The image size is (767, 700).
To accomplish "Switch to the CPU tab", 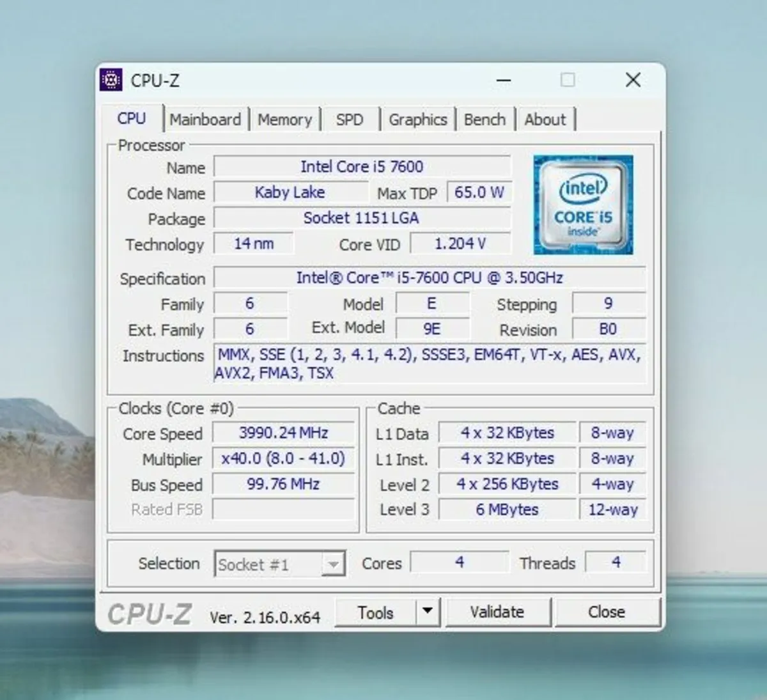I will [132, 119].
